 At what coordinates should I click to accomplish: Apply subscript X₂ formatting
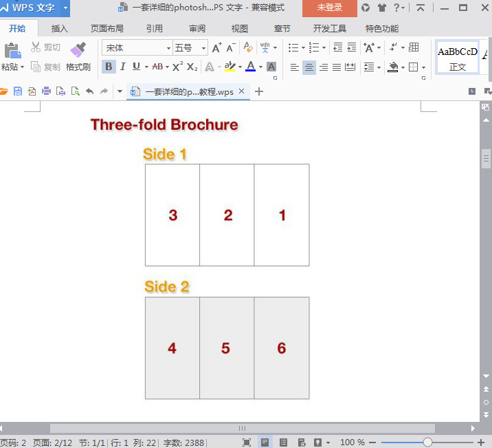(x=192, y=67)
